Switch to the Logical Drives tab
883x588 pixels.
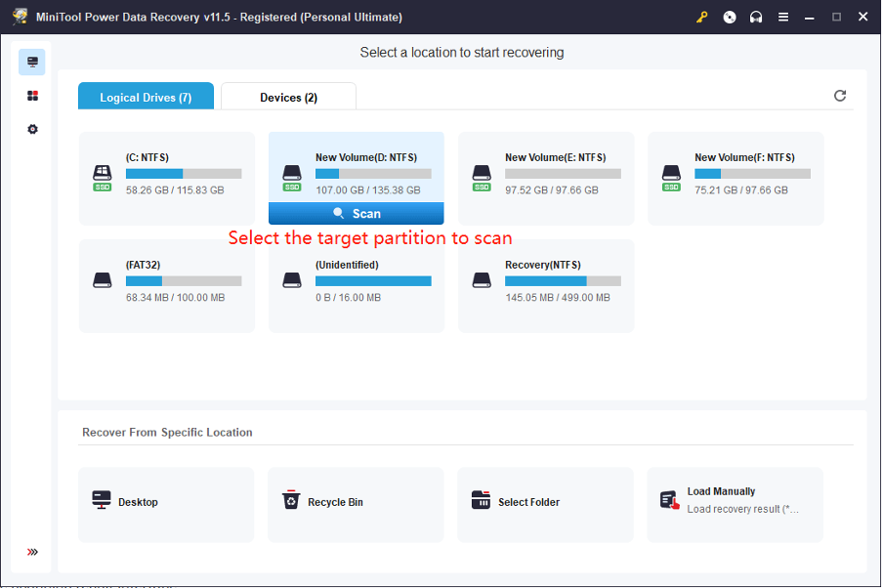[146, 96]
